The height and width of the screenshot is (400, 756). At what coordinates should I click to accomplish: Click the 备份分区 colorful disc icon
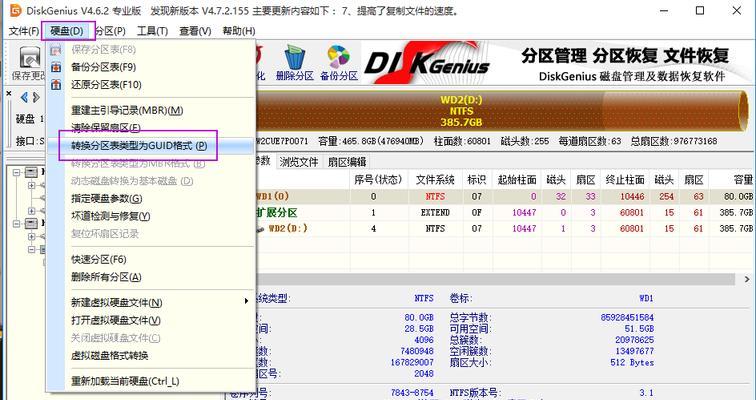(x=338, y=57)
